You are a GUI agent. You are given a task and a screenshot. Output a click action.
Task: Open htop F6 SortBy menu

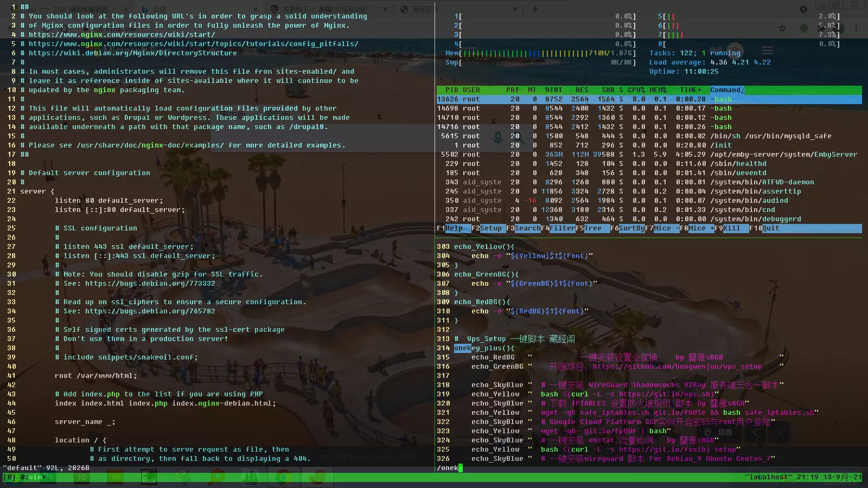pos(628,228)
